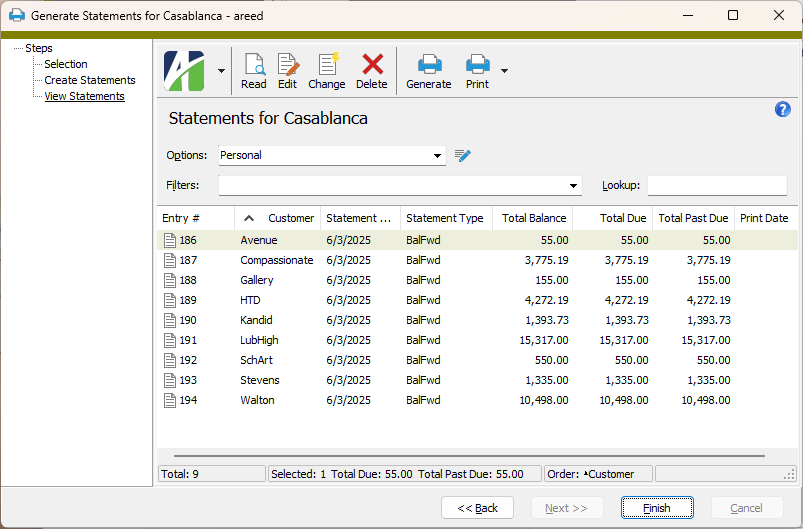The height and width of the screenshot is (529, 803).
Task: Open the Filters dropdown
Action: pos(574,186)
